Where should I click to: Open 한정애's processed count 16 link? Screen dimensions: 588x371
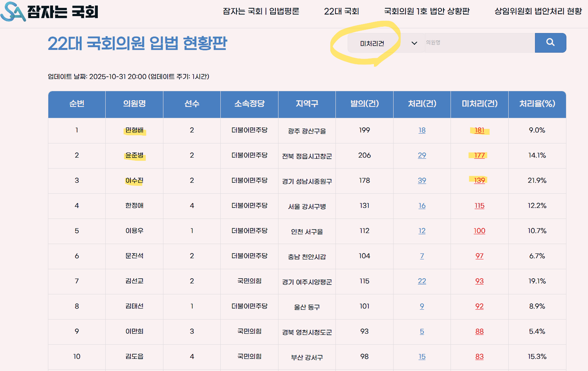422,206
